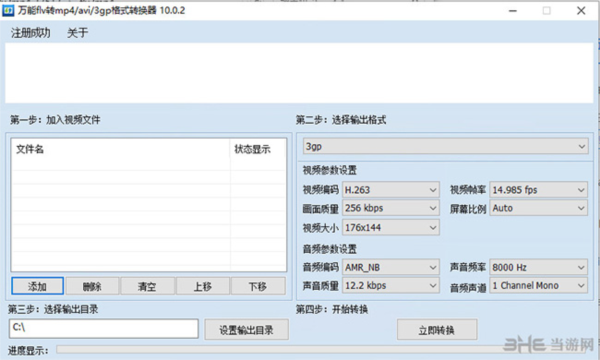Close the converter window
This screenshot has height=360, width=600.
[581, 11]
